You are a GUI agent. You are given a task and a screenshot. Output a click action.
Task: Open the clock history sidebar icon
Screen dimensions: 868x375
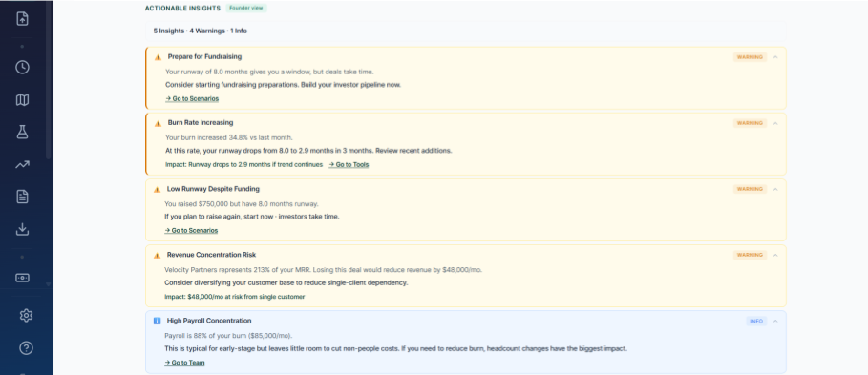22,68
